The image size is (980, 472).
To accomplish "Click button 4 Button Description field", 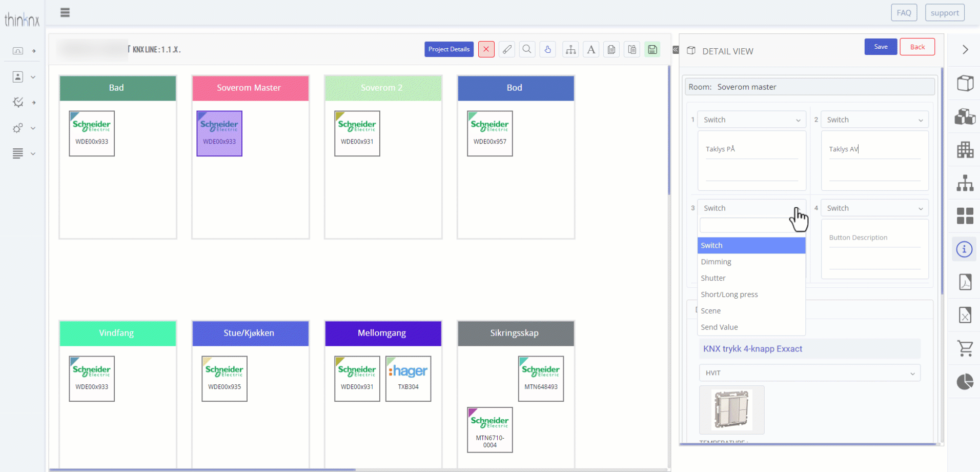I will 875,238.
